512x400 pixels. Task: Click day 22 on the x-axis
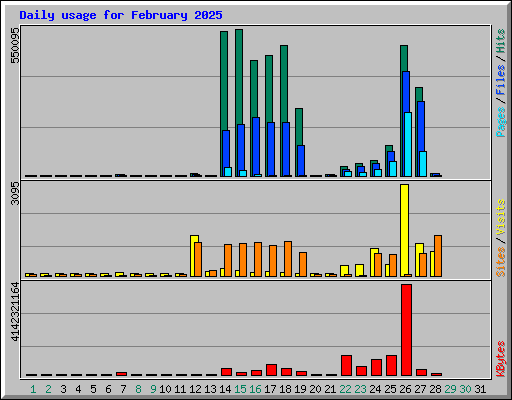point(345,389)
